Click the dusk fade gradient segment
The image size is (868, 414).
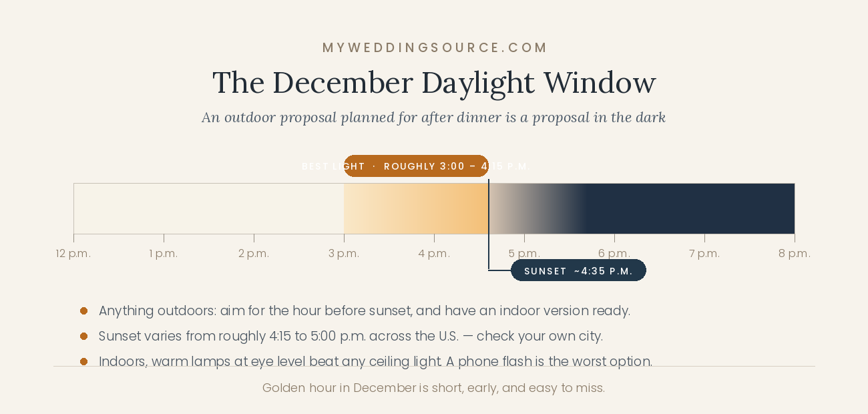pos(537,208)
